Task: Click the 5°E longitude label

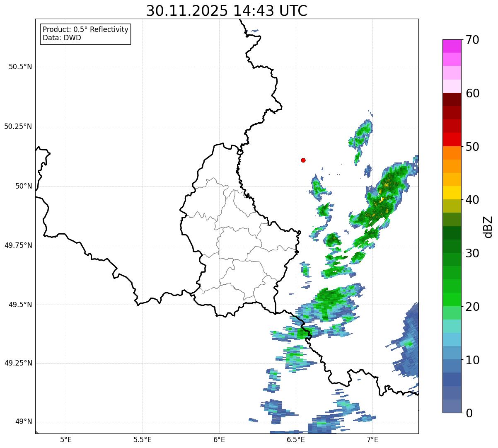Action: click(x=66, y=439)
